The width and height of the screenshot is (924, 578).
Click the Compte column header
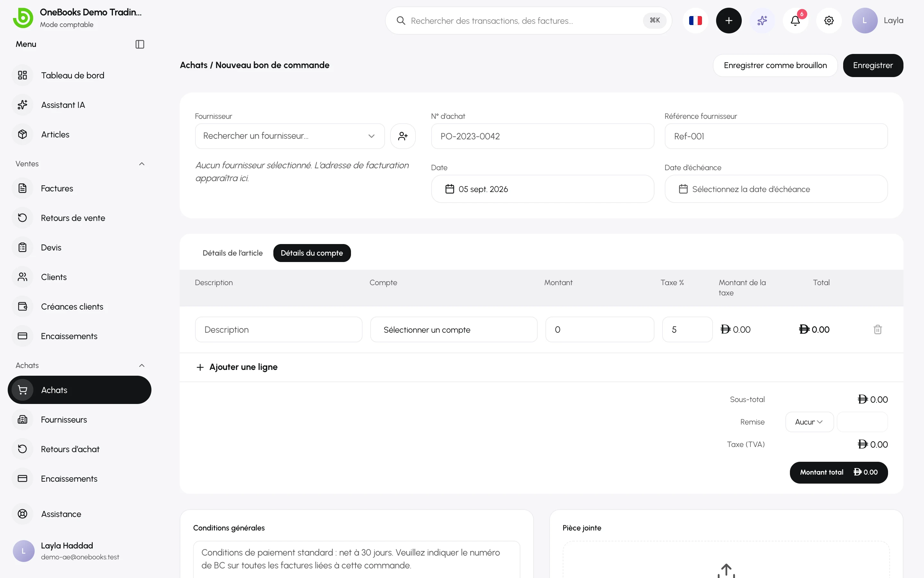coord(383,283)
